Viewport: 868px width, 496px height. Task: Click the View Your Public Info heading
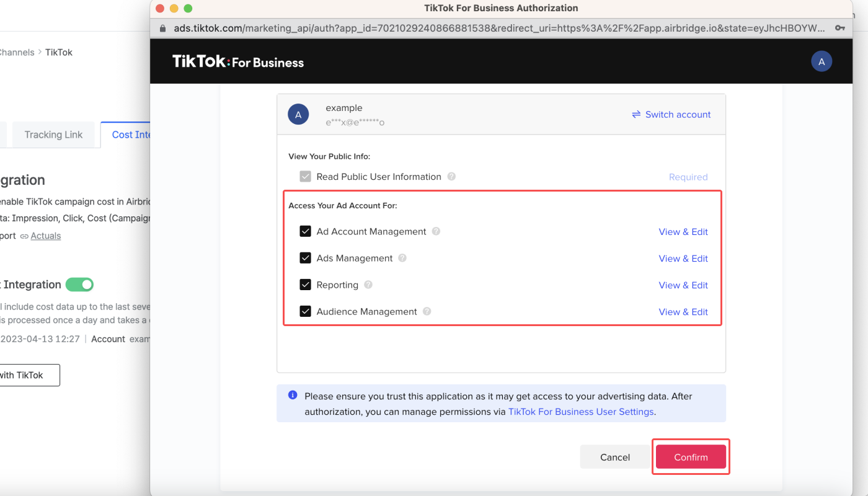click(x=329, y=156)
